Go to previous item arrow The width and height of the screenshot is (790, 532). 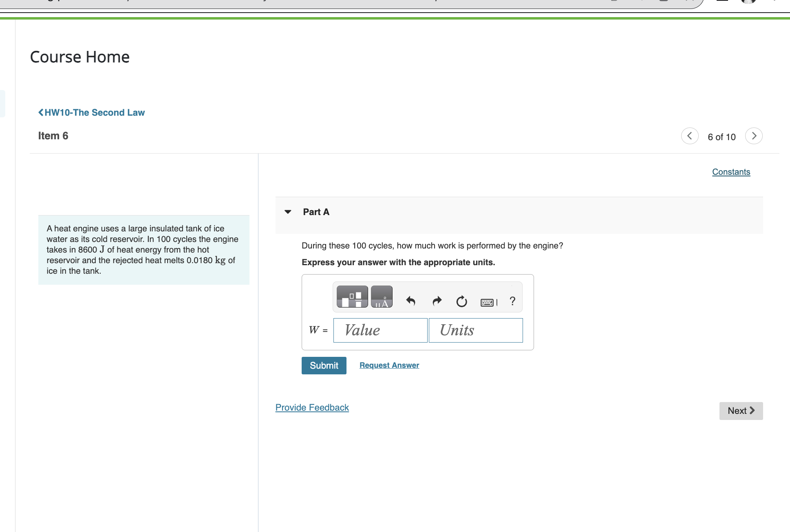pyautogui.click(x=690, y=136)
